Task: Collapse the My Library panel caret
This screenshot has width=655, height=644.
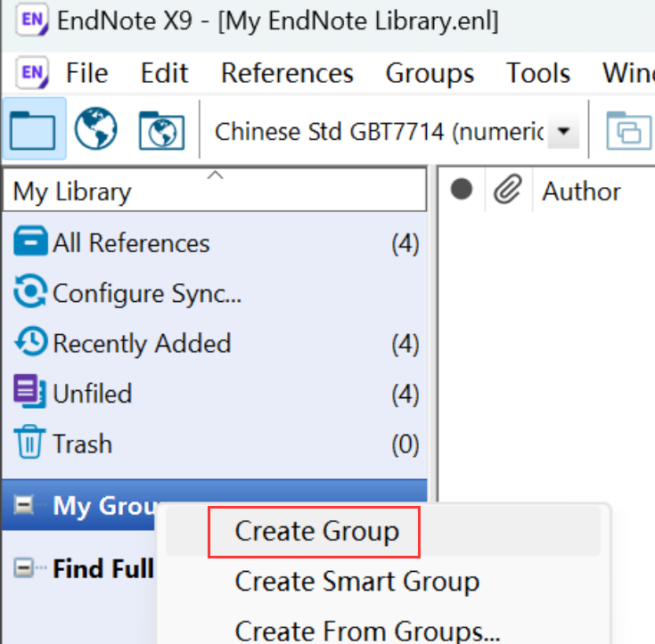Action: coord(215,175)
